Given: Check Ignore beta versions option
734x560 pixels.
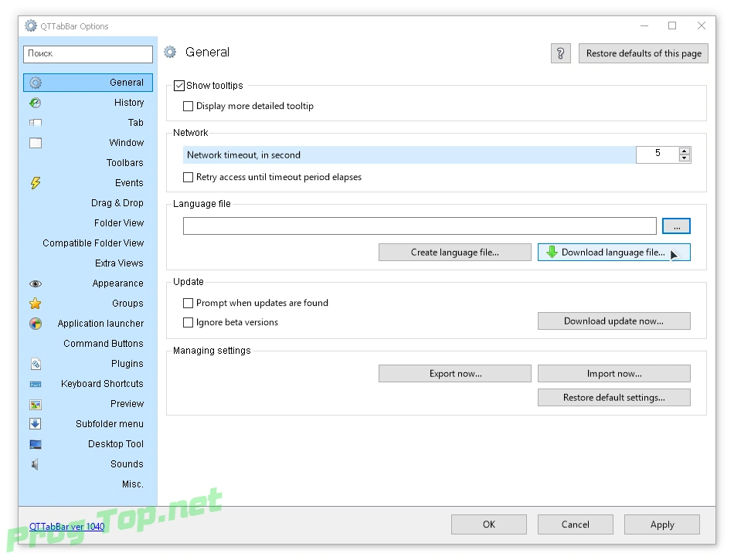Looking at the screenshot, I should click(x=189, y=322).
